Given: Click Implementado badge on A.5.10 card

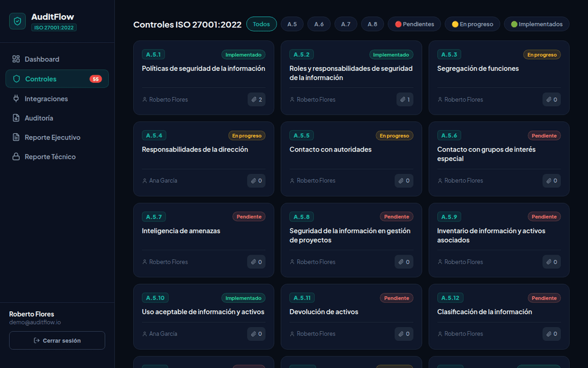Looking at the screenshot, I should pyautogui.click(x=243, y=298).
